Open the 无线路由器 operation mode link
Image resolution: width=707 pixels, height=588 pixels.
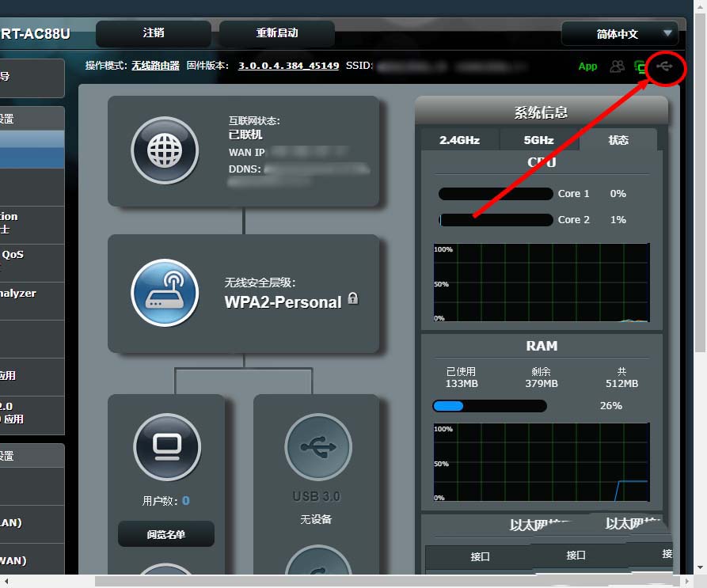(x=155, y=66)
